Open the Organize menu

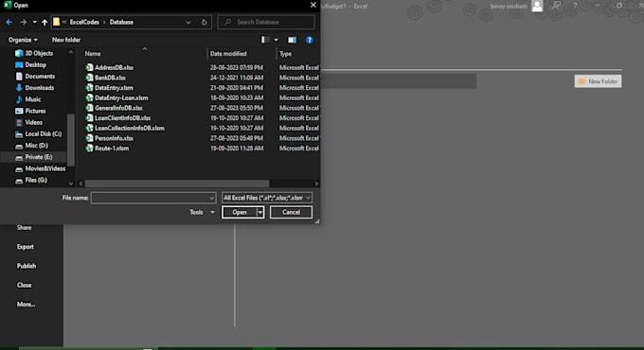pos(23,40)
